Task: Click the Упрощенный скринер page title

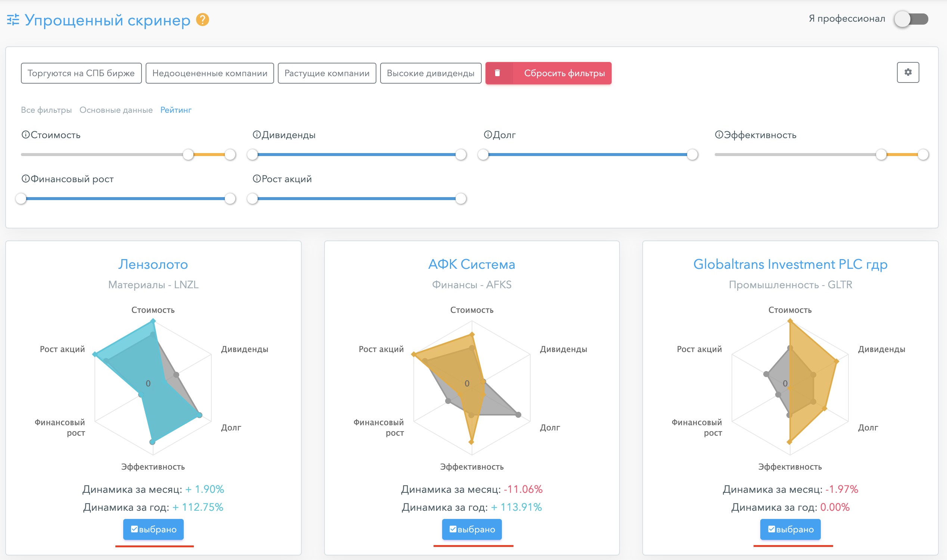Action: pos(108,21)
